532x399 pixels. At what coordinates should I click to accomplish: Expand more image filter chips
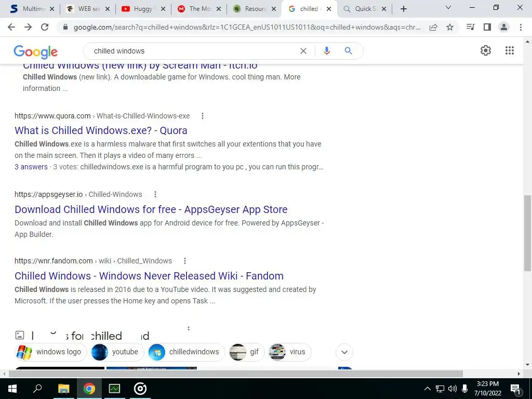point(344,352)
